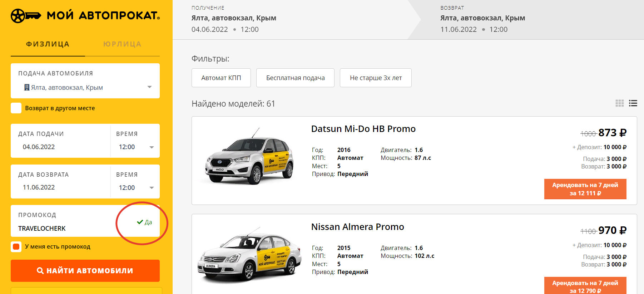Click the Возврат section Ялта, автовокзал, Крым
This screenshot has height=294, width=644.
pos(482,18)
